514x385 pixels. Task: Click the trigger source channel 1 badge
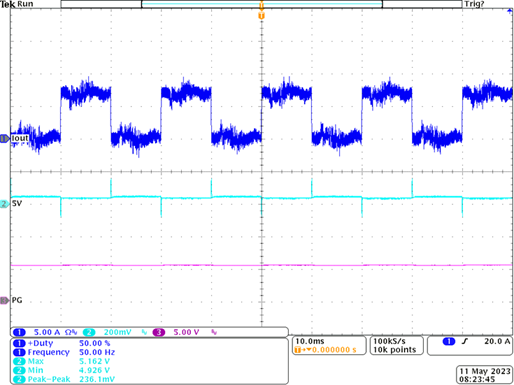(449, 341)
